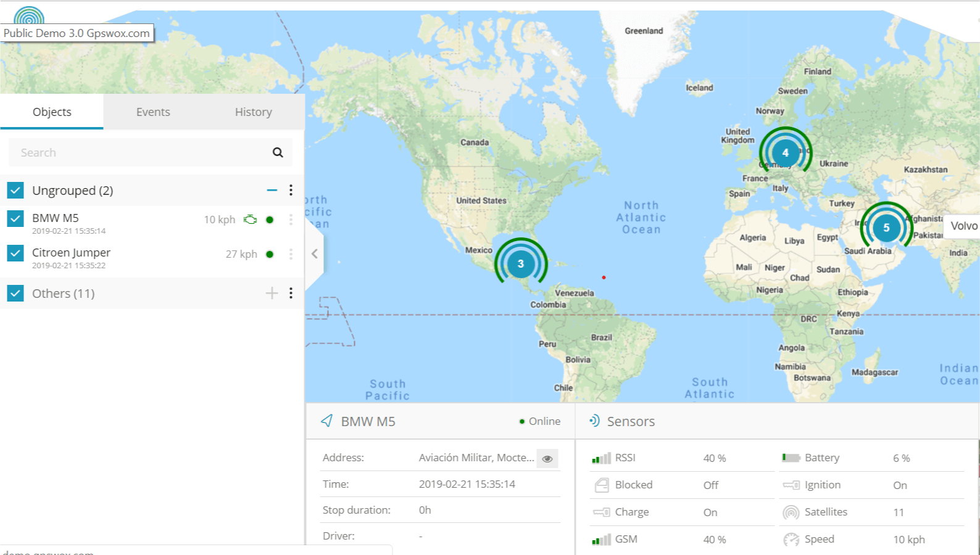Screen dimensions: 980x555
Task: Click the GSM signal bars icon
Action: [x=601, y=540]
